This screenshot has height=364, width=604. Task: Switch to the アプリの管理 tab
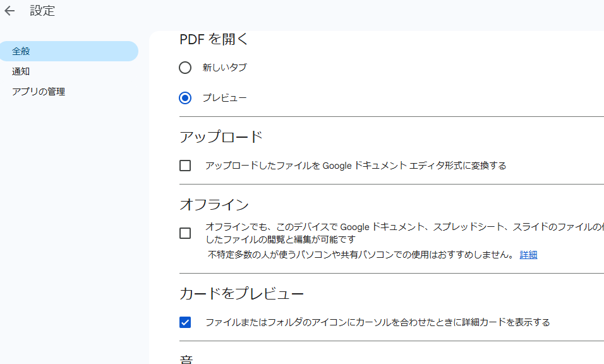39,92
